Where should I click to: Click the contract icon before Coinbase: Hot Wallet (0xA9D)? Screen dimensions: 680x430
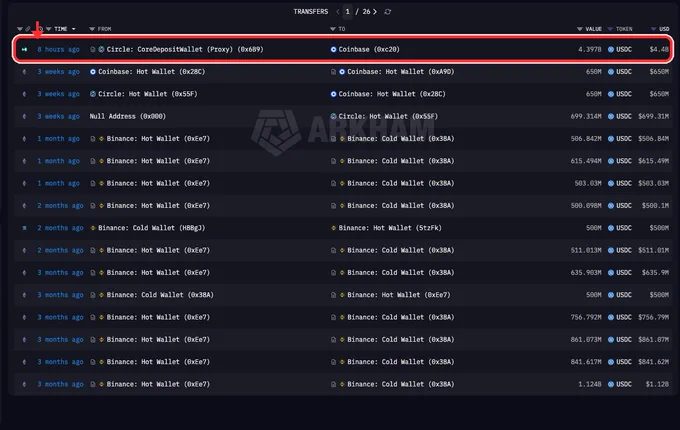[x=333, y=72]
